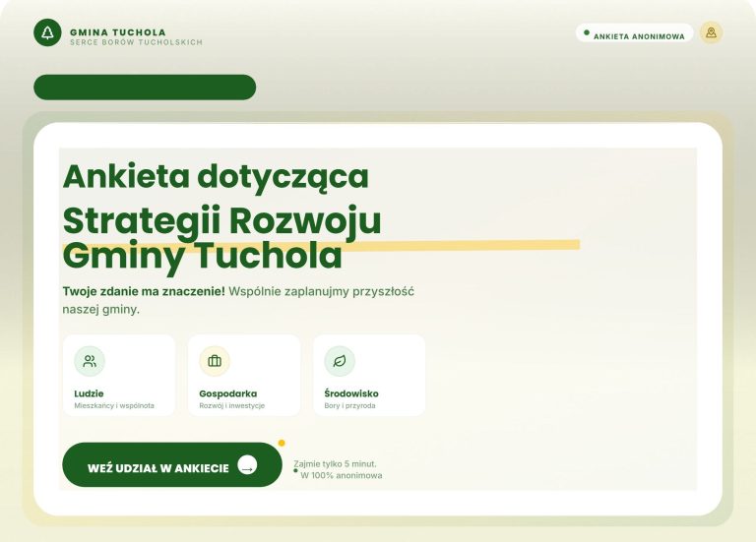Click 'Rozwój i inwestycje' subtitle

232,405
